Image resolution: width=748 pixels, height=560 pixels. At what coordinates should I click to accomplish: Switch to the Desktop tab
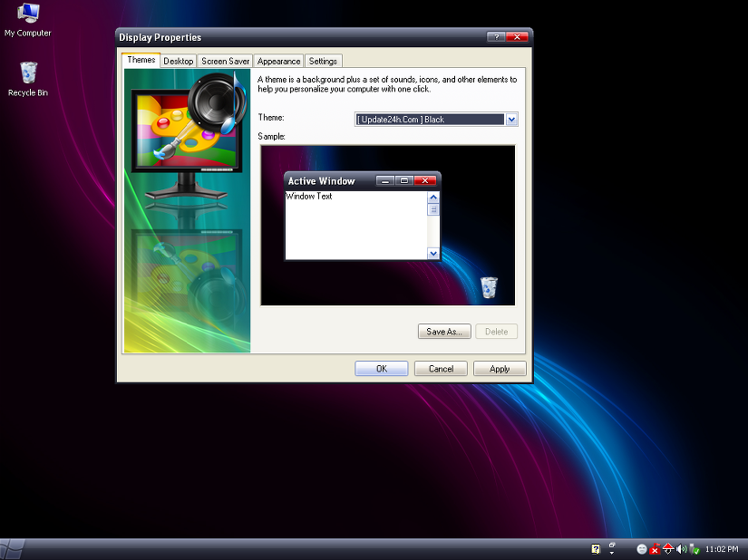pos(179,61)
